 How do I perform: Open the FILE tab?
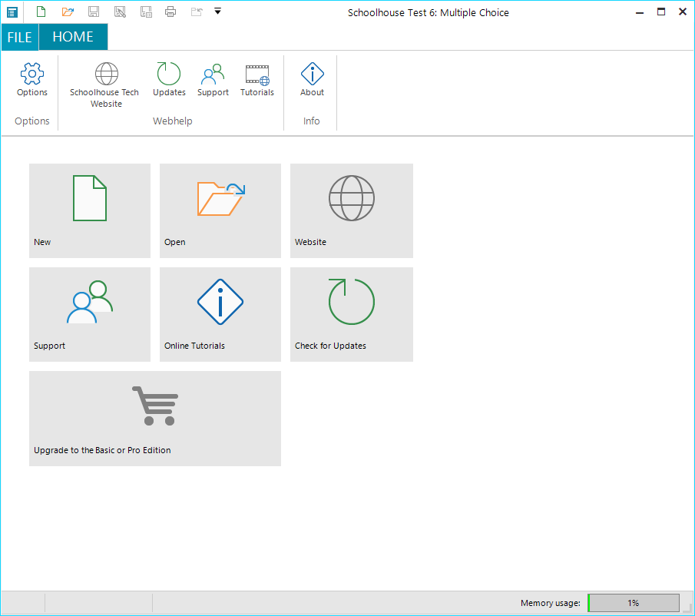click(x=20, y=37)
